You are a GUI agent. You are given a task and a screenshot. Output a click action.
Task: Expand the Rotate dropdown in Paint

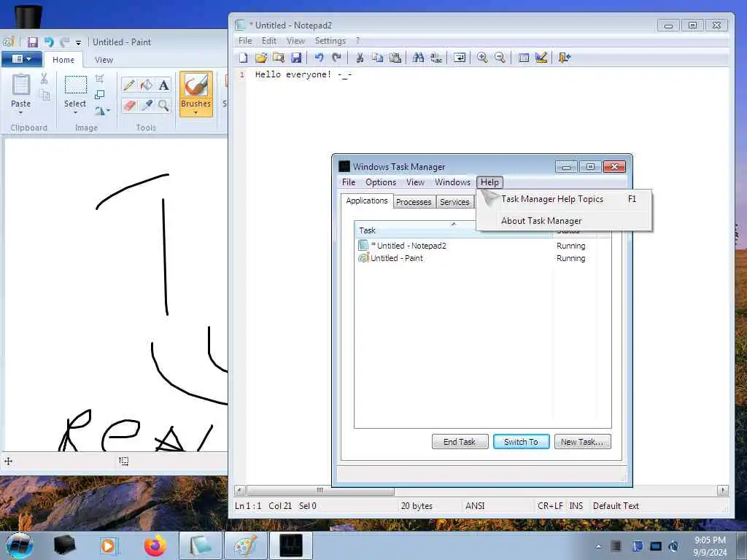pos(102,111)
